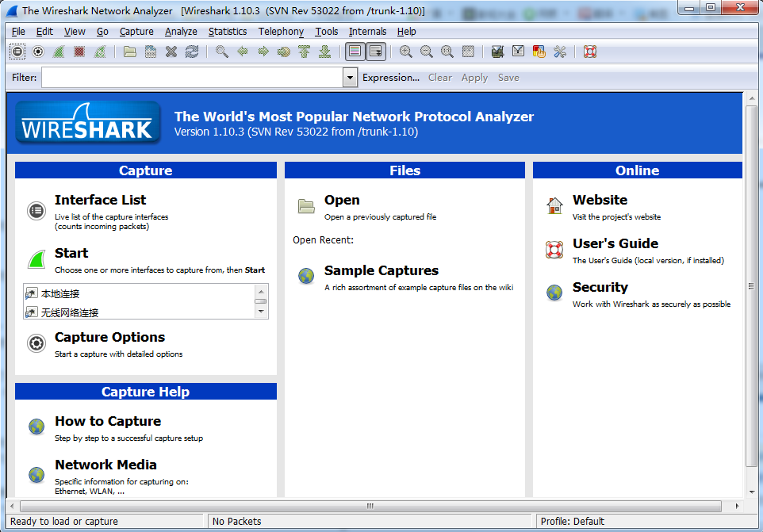
Task: Open Interface List in the Capture panel
Action: click(x=100, y=200)
